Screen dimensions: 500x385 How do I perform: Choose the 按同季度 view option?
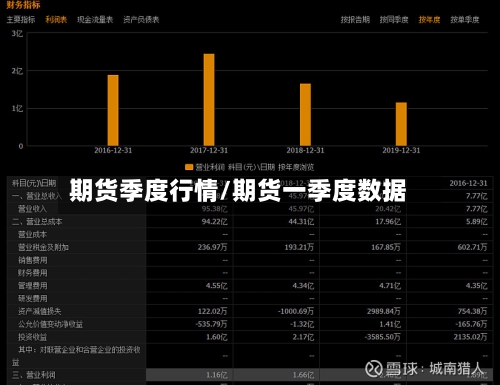tap(394, 20)
